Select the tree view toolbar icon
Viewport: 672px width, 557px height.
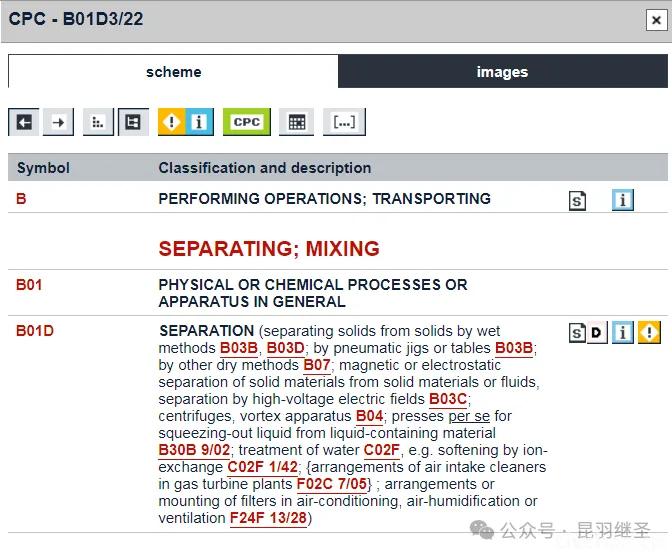pos(133,122)
